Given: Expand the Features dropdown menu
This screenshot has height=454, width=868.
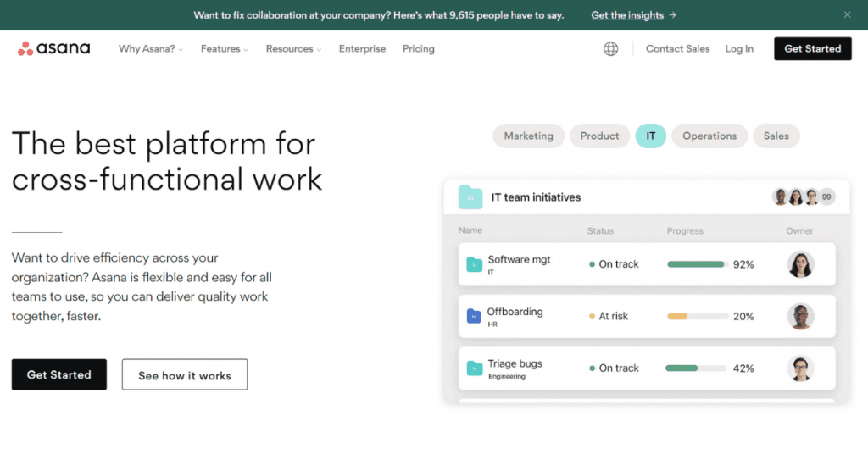Looking at the screenshot, I should tap(225, 49).
